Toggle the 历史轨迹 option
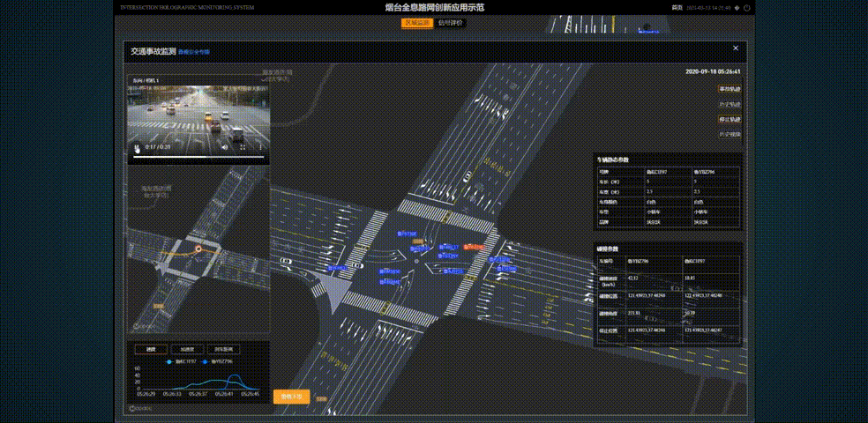Image resolution: width=868 pixels, height=423 pixels. point(730,104)
